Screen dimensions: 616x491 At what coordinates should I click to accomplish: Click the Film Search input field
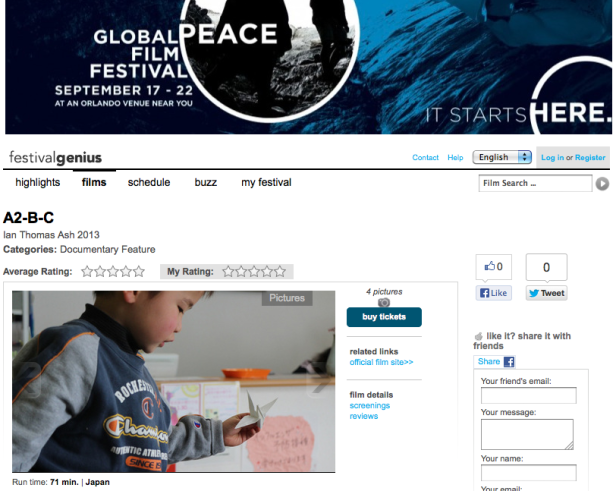pos(535,183)
